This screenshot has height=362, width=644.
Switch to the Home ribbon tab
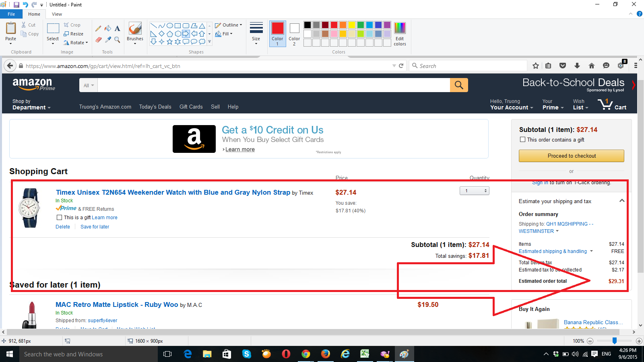point(34,14)
